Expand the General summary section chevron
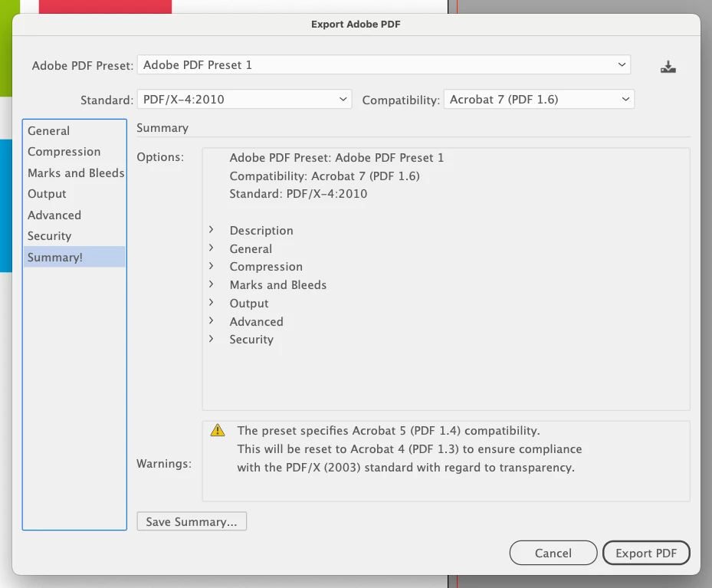 (212, 248)
